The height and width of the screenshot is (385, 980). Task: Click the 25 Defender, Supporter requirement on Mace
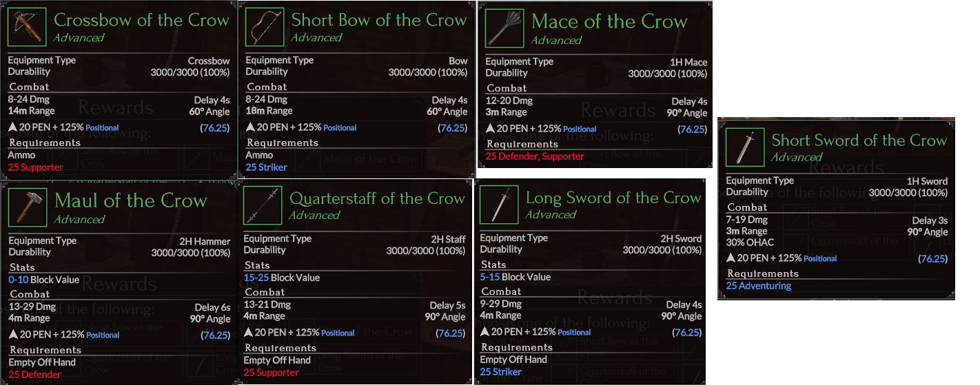(x=534, y=156)
